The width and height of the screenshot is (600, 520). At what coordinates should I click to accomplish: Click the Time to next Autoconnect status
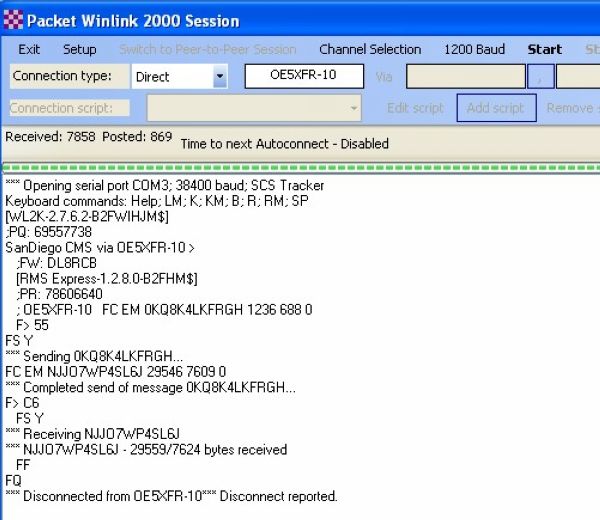pos(284,144)
